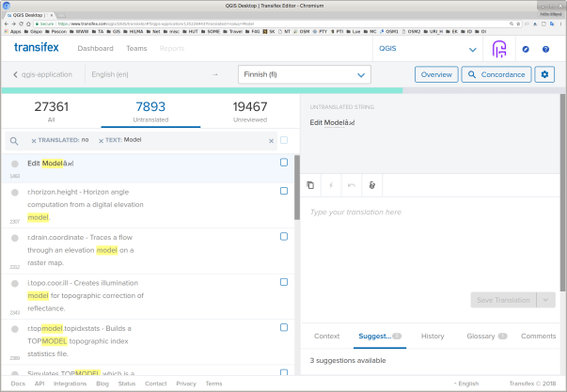Image resolution: width=567 pixels, height=392 pixels.
Task: Click the help question mark icon
Action: click(x=545, y=48)
